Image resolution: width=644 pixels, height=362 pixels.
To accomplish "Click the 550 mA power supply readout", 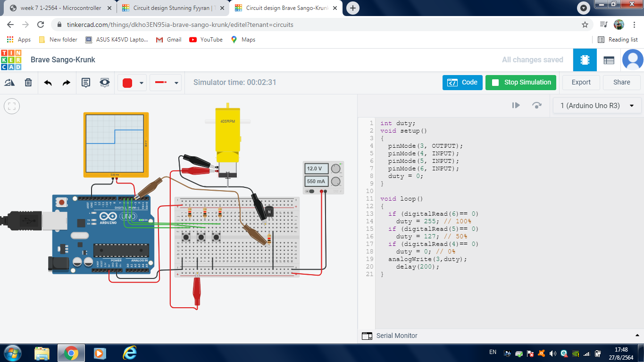I will coord(317,181).
